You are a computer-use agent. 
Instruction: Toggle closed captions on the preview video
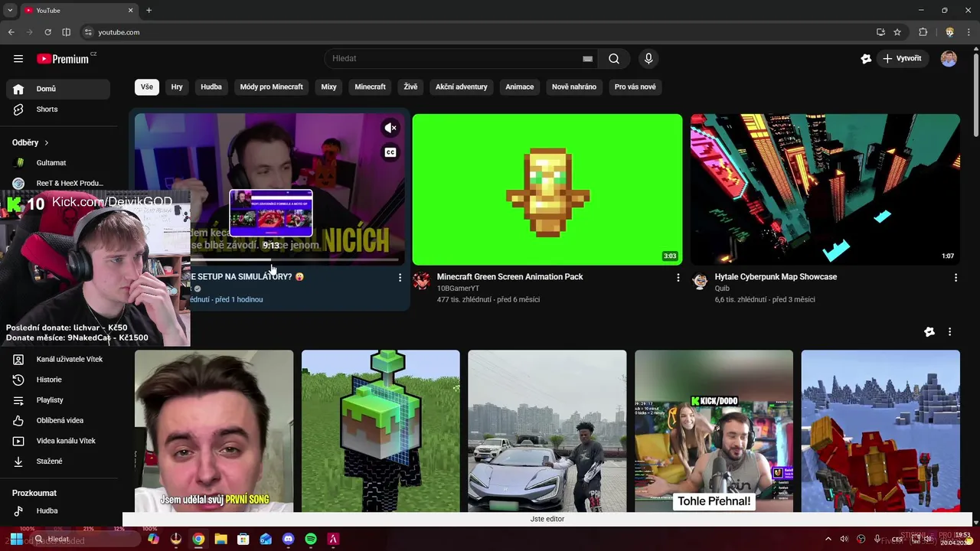pyautogui.click(x=390, y=152)
